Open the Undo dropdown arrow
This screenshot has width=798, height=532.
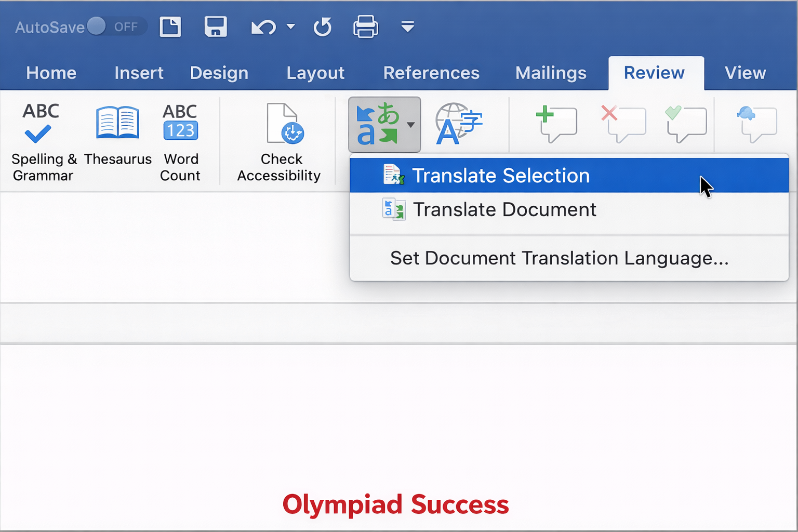[x=289, y=26]
